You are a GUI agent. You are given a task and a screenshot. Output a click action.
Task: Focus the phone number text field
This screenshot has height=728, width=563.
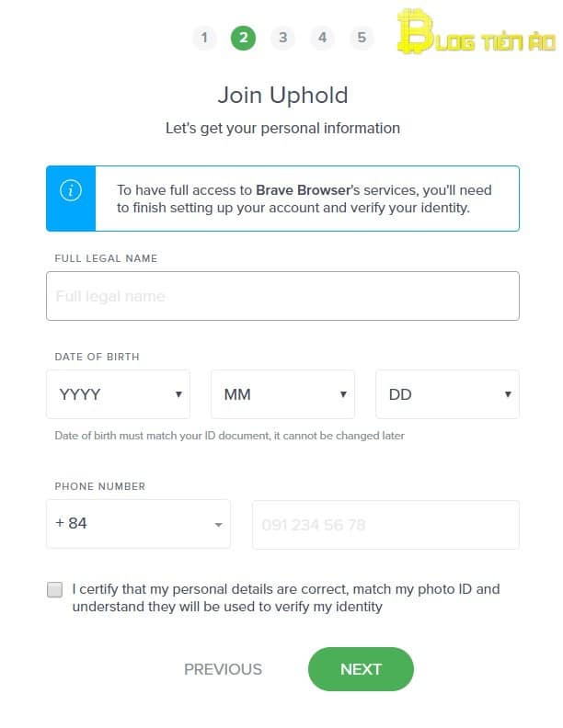pyautogui.click(x=385, y=525)
